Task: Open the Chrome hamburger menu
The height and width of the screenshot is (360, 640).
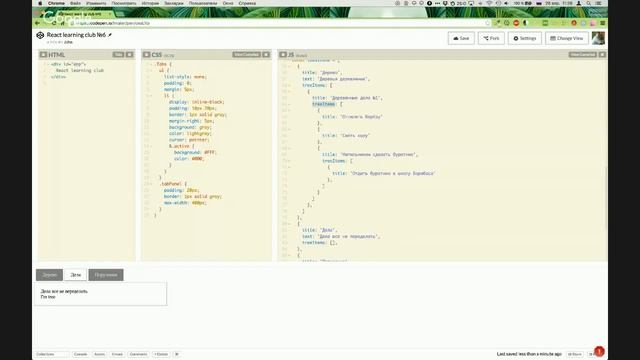Action: [x=602, y=23]
